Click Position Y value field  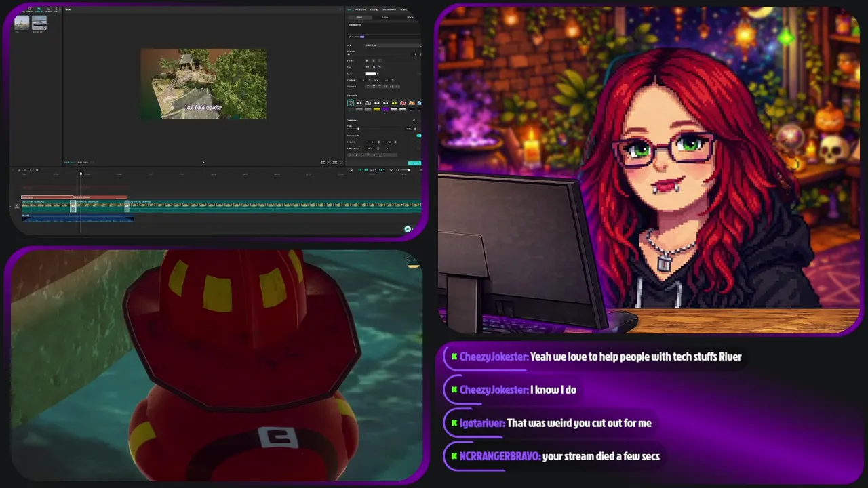pos(389,142)
